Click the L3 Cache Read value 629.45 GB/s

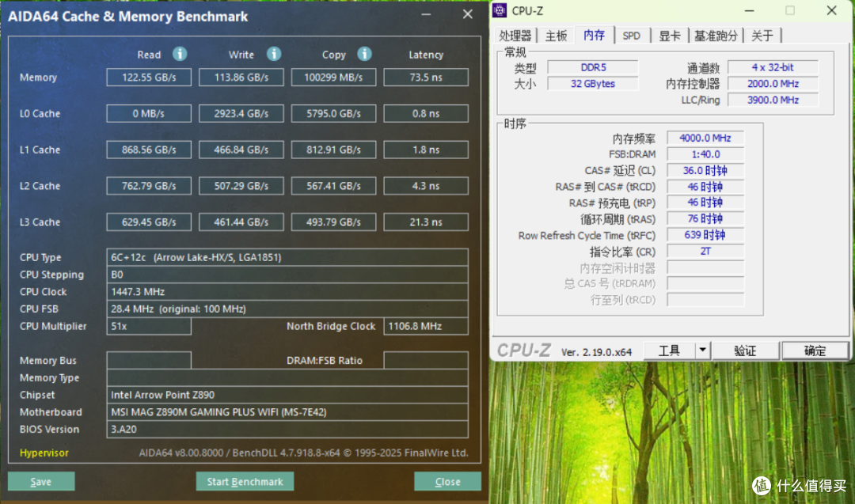149,222
